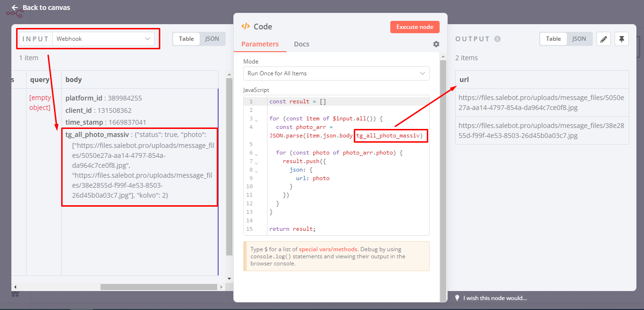Click the output info circle icon
Screen dimensions: 644x310
point(497,39)
